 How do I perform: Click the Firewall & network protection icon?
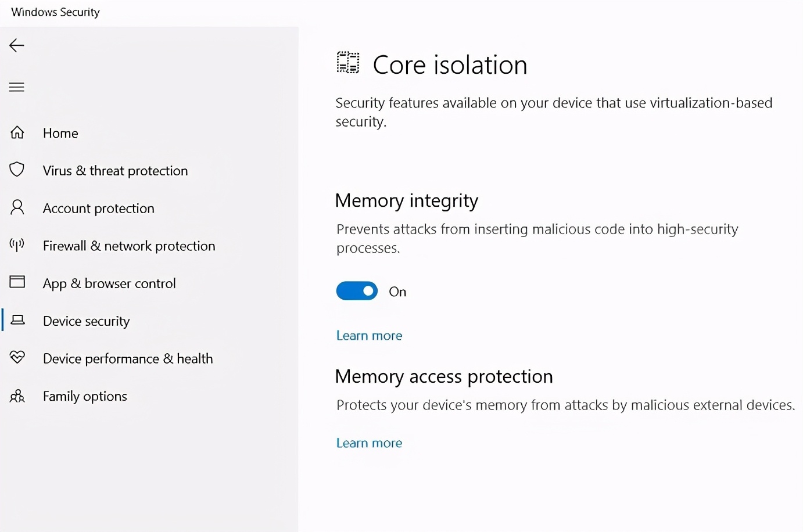click(17, 245)
